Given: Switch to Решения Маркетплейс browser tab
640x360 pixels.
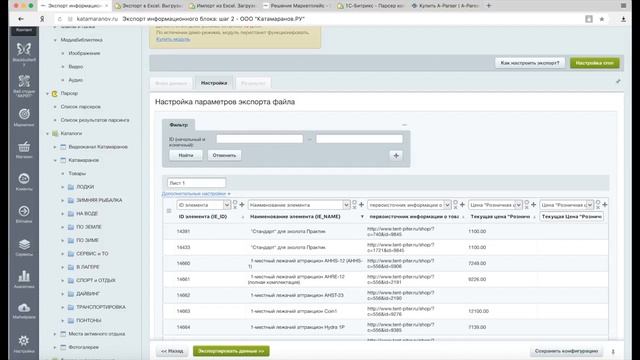Looking at the screenshot, I should coord(296,6).
